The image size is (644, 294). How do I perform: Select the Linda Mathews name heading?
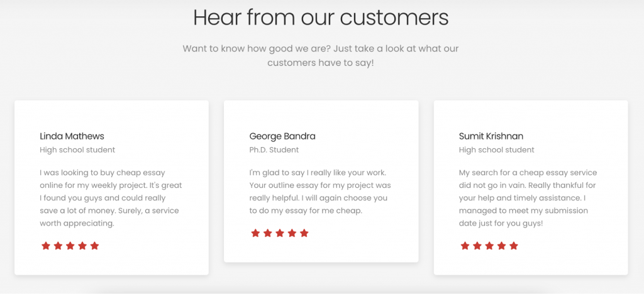point(72,136)
